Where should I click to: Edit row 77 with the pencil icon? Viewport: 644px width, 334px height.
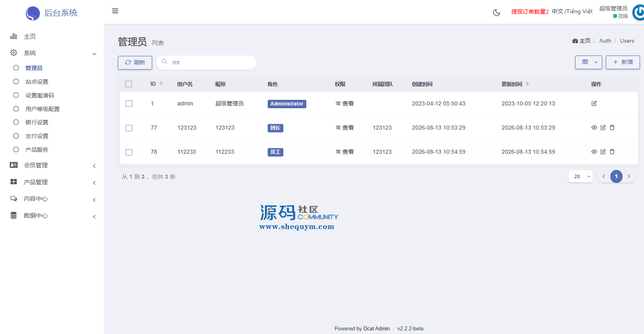pyautogui.click(x=603, y=128)
